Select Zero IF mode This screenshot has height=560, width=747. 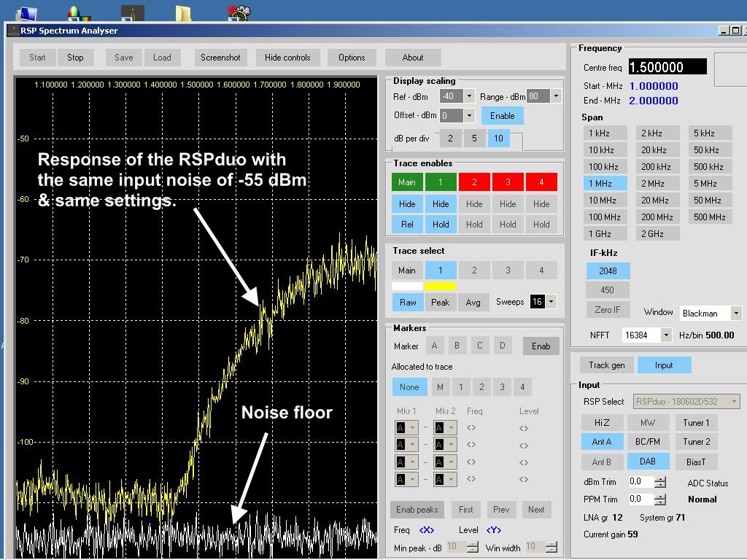pyautogui.click(x=608, y=309)
